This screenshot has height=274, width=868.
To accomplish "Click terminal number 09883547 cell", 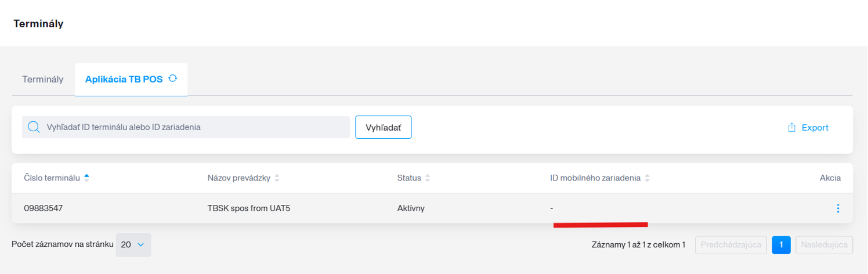I will 44,208.
